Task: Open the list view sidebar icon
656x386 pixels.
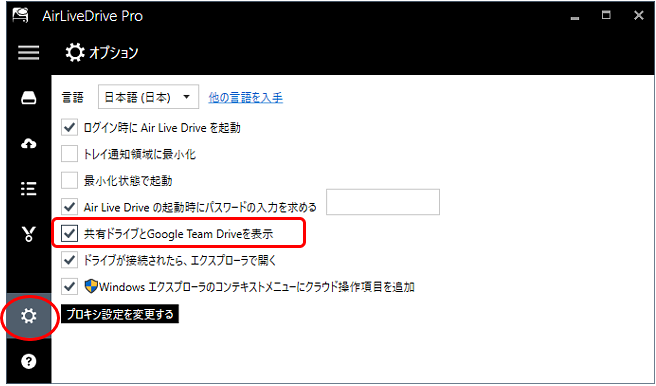Action: (x=28, y=189)
